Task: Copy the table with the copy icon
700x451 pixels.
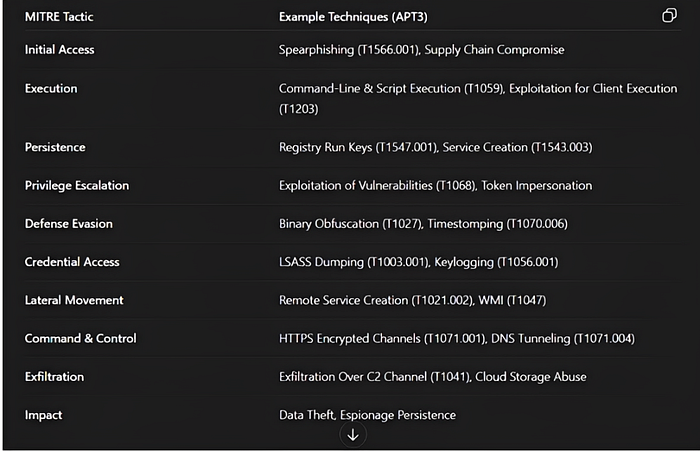Action: coord(669,16)
